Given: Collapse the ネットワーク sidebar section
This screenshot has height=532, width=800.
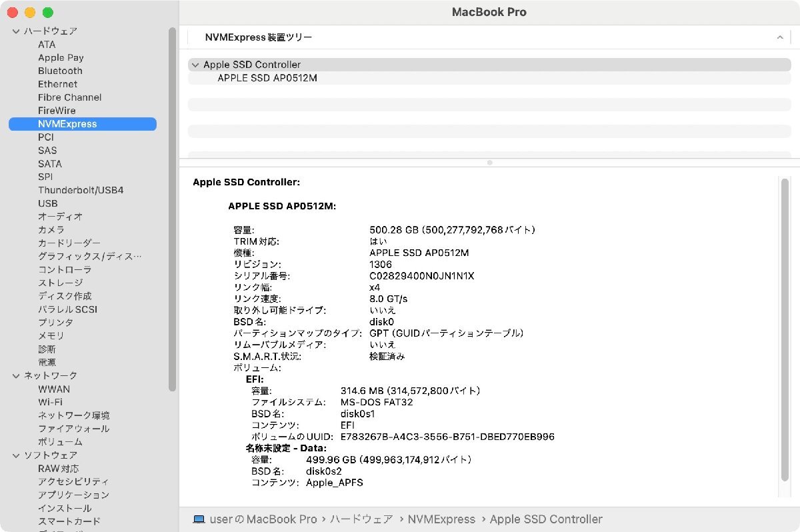Looking at the screenshot, I should (16, 376).
